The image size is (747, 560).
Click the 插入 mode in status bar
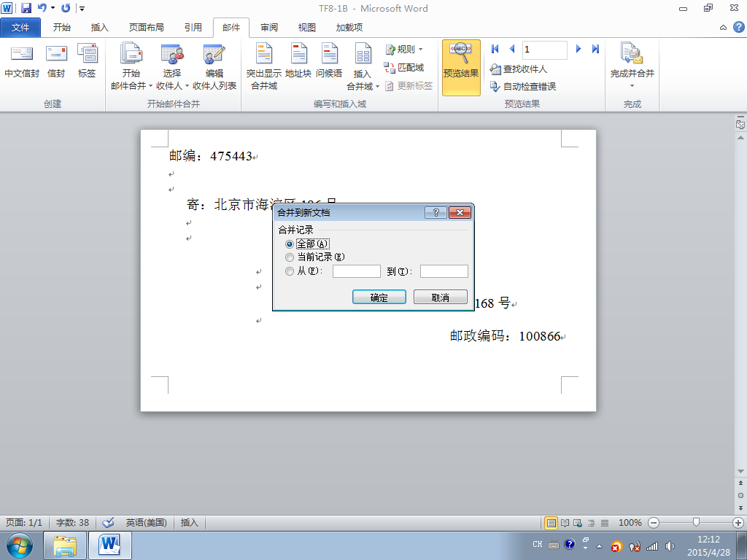click(189, 522)
